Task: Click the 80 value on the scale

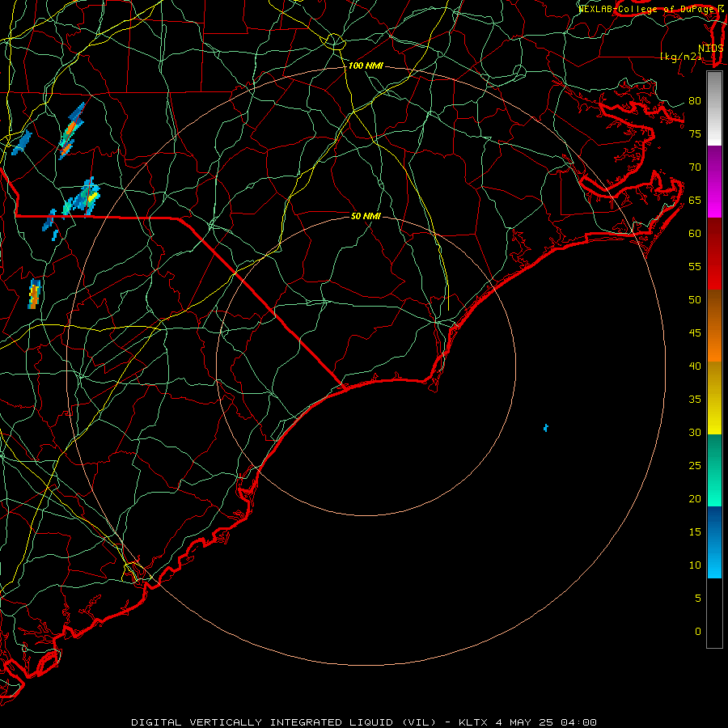Action: 695,101
